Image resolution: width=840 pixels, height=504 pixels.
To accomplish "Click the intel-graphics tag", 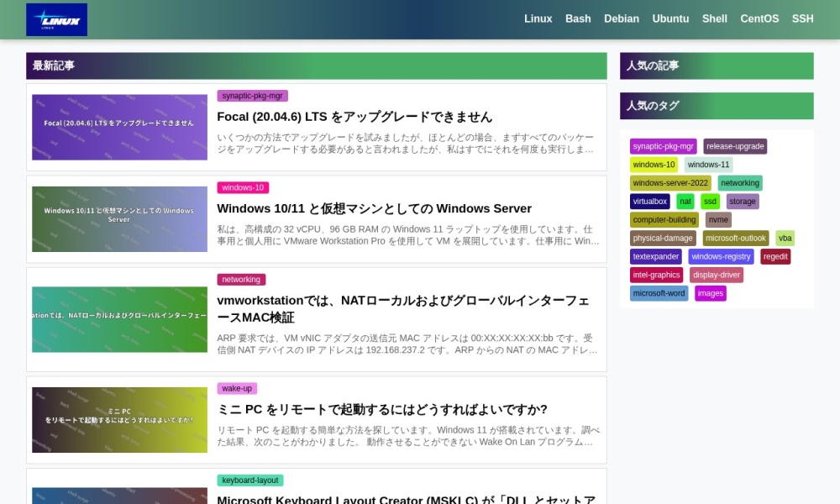I will click(x=656, y=275).
